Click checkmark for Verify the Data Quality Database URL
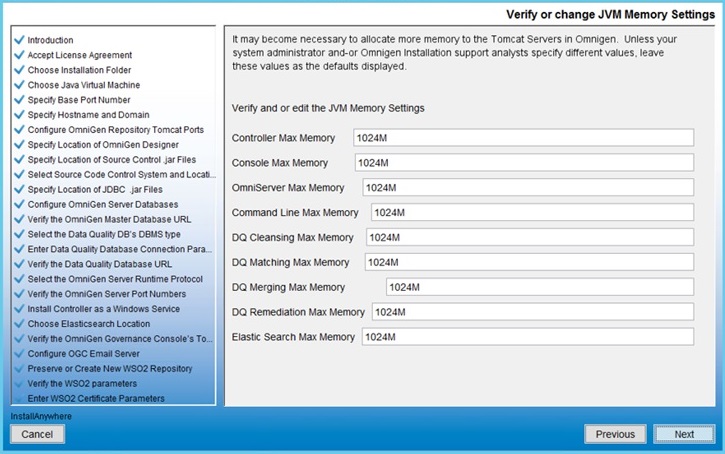 [x=19, y=264]
